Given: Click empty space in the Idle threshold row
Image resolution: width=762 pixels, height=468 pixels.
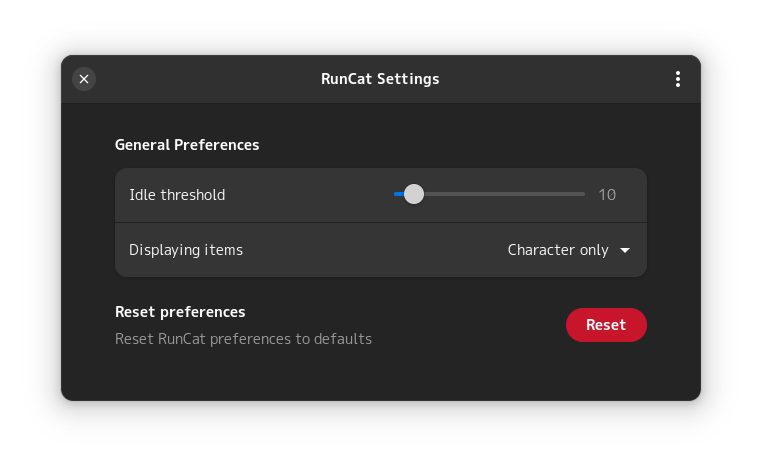Looking at the screenshot, I should [310, 195].
